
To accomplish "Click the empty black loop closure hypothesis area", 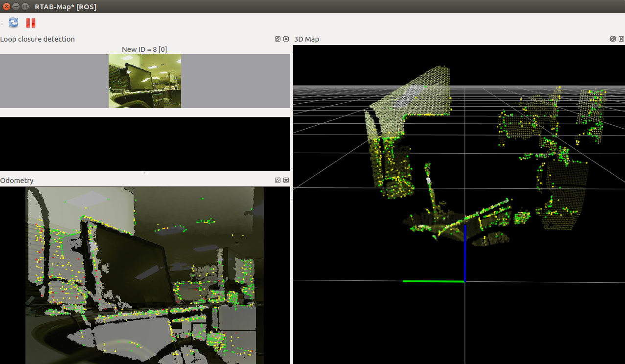I will click(145, 144).
